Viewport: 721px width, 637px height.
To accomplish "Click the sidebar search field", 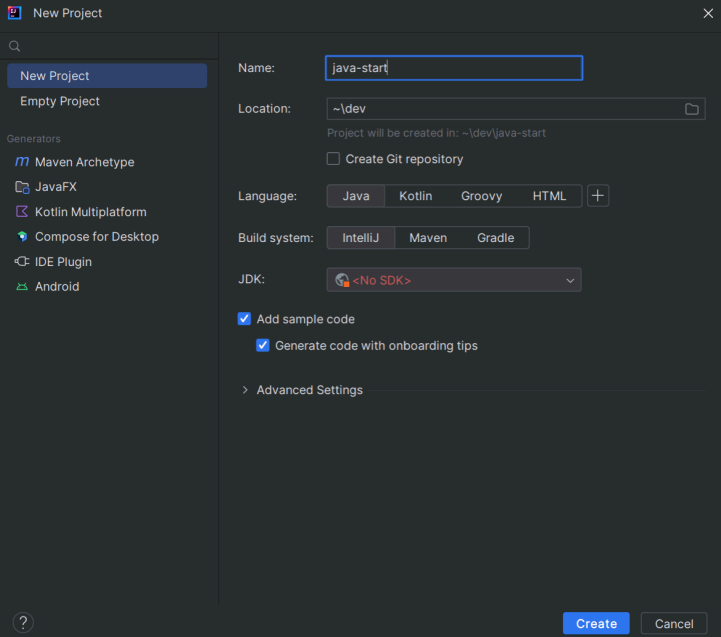I will click(109, 46).
